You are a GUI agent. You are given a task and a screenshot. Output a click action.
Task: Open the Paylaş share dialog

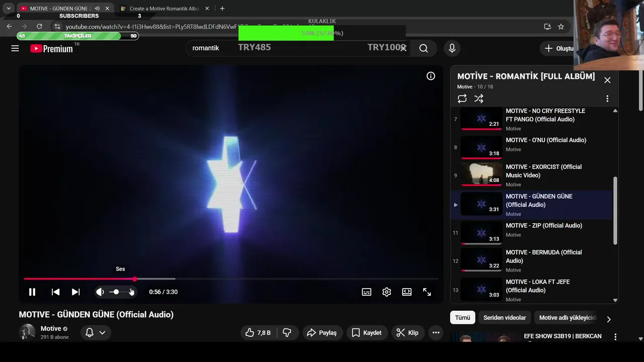pos(323,333)
